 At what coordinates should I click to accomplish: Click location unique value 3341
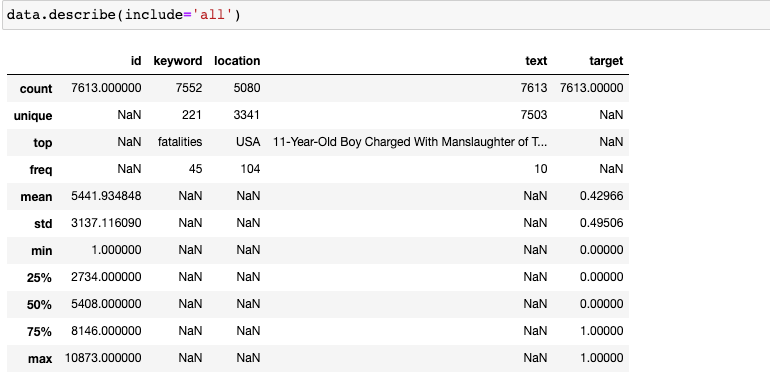tap(248, 115)
